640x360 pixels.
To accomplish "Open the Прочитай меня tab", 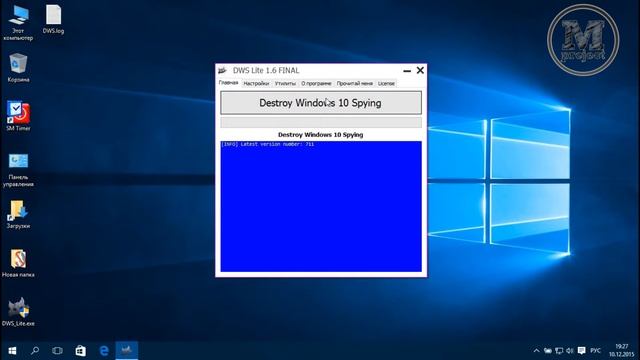I will point(355,83).
